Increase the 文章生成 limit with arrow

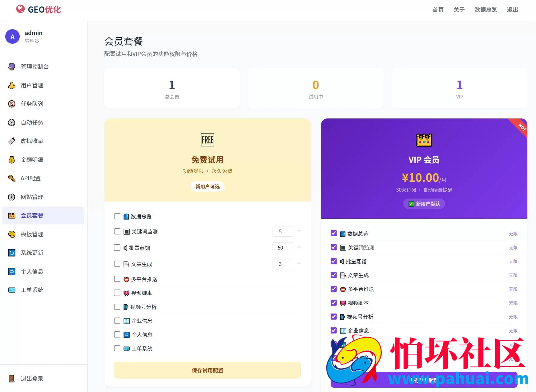pos(299,264)
